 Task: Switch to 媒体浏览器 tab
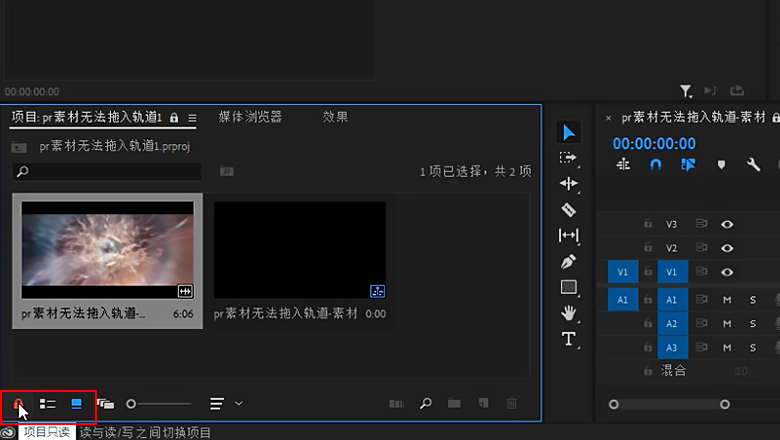click(250, 117)
